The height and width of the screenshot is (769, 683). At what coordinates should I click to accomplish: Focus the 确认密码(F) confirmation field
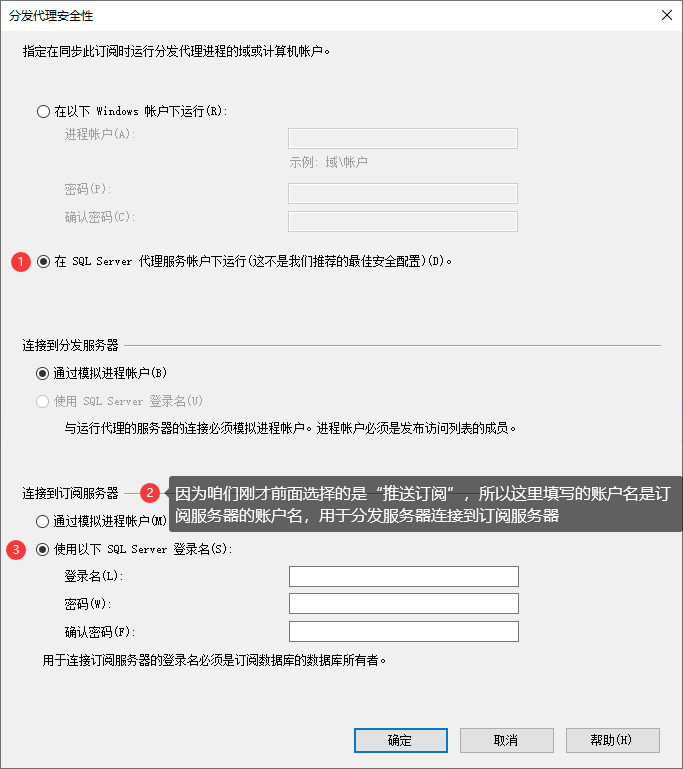tap(404, 632)
